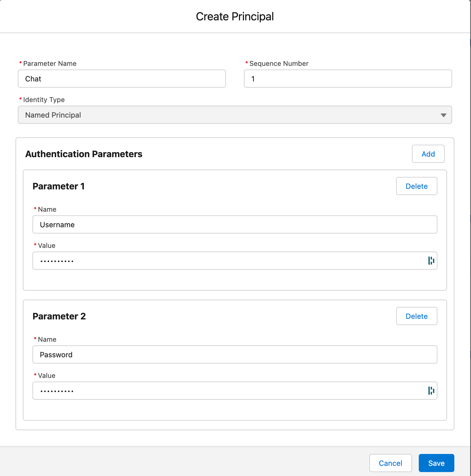Click the masked Value field of Parameter 2
The width and height of the screenshot is (471, 476).
click(x=226, y=391)
